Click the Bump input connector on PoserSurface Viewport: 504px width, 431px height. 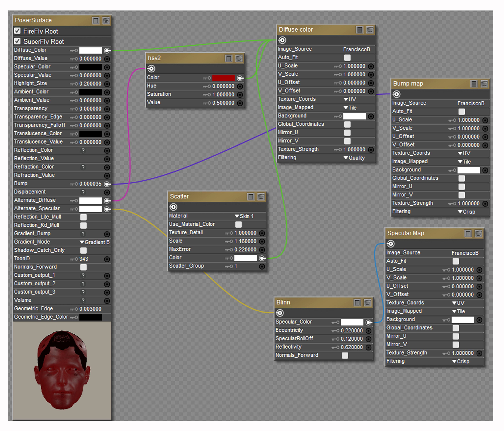pos(107,184)
